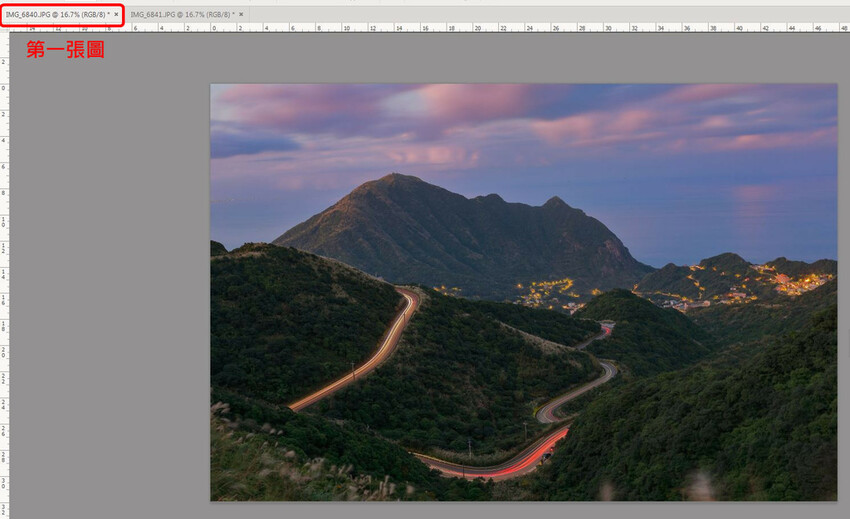The height and width of the screenshot is (519, 850).
Task: Click the 40 mark on horizontal ruler
Action: [737, 28]
